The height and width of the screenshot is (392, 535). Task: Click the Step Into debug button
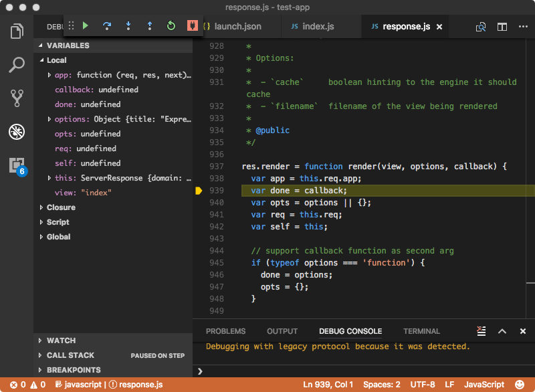[x=128, y=25]
